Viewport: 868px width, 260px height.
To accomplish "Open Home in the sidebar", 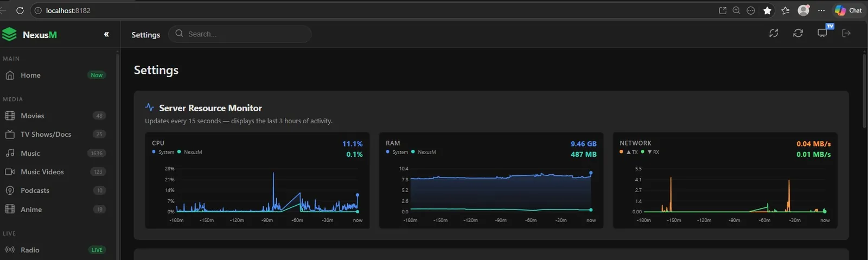I will [54, 75].
